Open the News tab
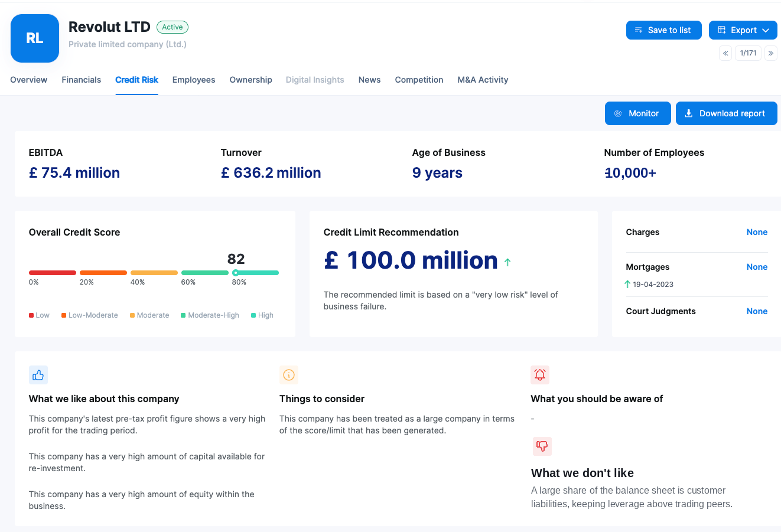 [x=370, y=80]
